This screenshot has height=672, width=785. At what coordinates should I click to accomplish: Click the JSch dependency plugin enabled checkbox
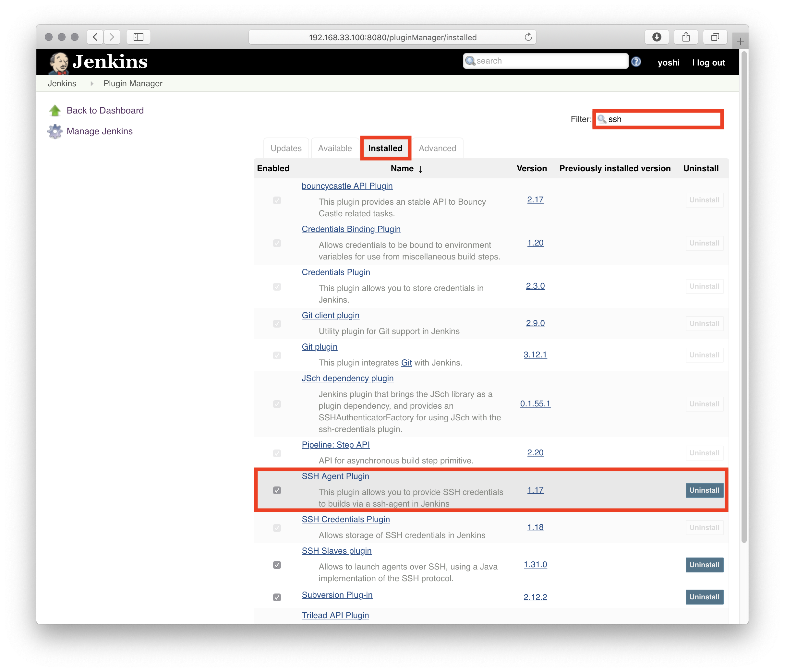(277, 404)
